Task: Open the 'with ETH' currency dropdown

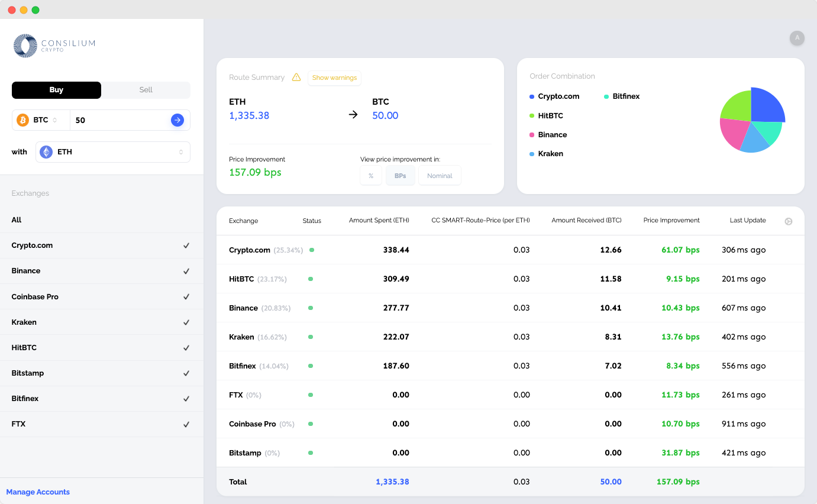Action: [113, 152]
